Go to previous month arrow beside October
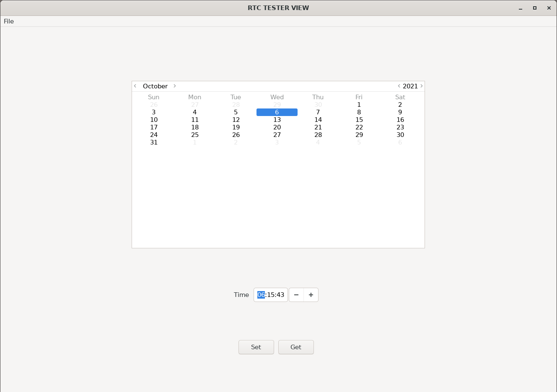The image size is (557, 392). [x=135, y=86]
